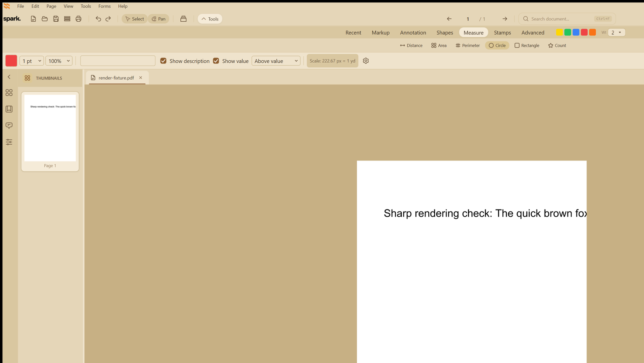Viewport: 644px width, 363px height.
Task: Print the document using the printer icon
Action: click(78, 19)
